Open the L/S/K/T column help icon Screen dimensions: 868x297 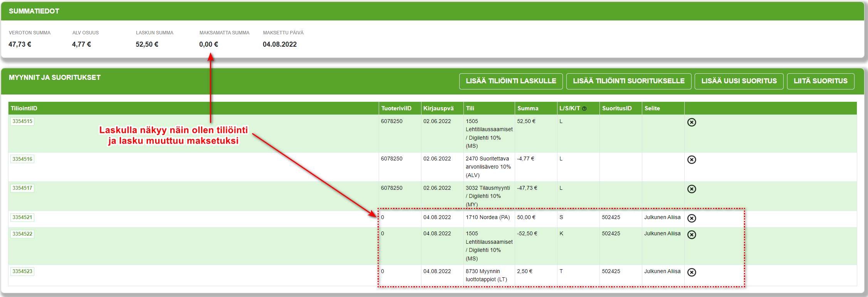[584, 109]
